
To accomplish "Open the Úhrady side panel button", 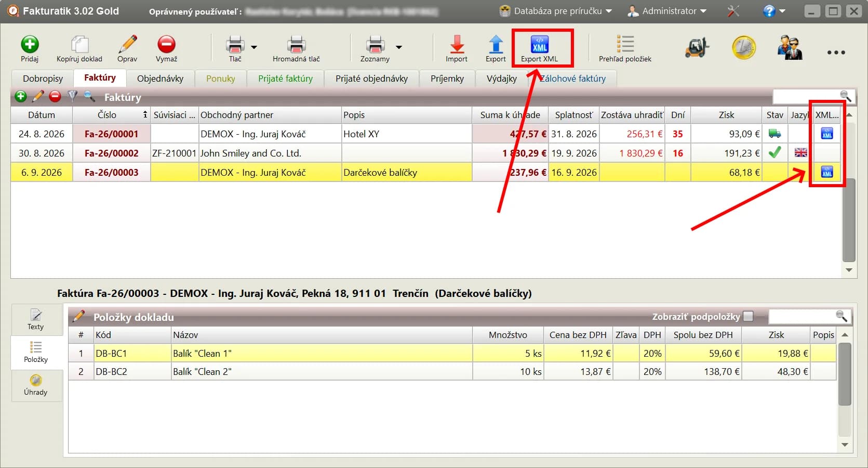I will (x=36, y=385).
